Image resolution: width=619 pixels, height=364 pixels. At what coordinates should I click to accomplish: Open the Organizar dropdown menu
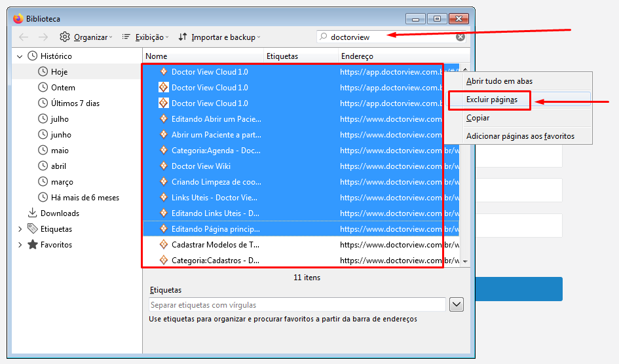[86, 37]
